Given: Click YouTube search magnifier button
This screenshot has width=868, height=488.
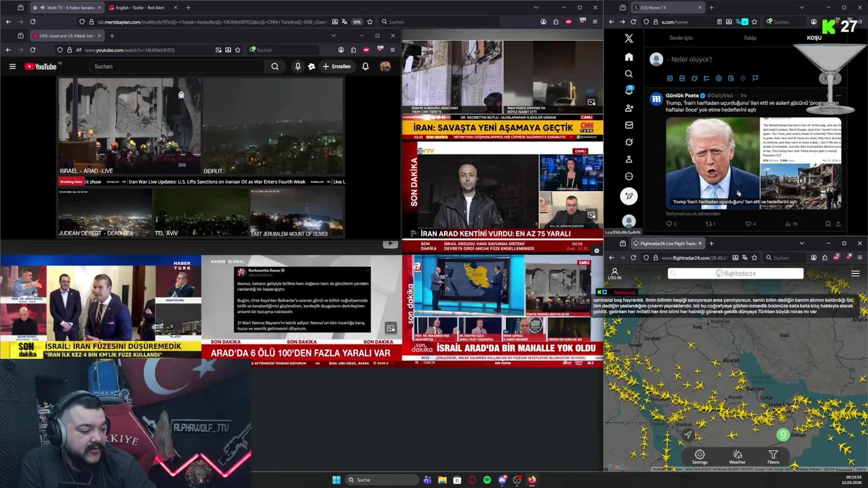Looking at the screenshot, I should point(275,66).
